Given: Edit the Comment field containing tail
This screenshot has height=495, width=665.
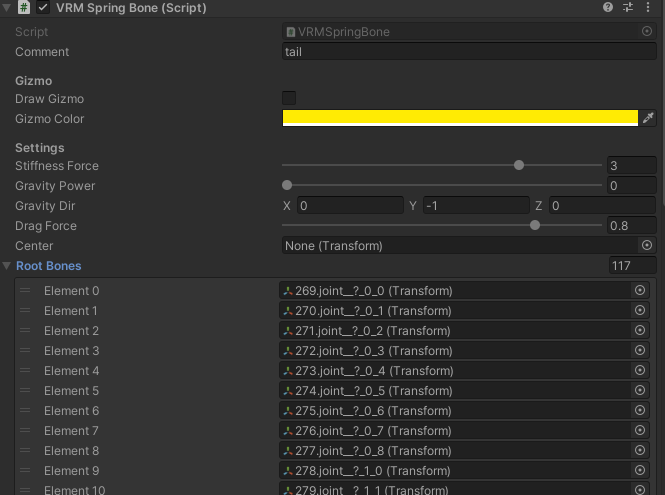Looking at the screenshot, I should click(469, 51).
